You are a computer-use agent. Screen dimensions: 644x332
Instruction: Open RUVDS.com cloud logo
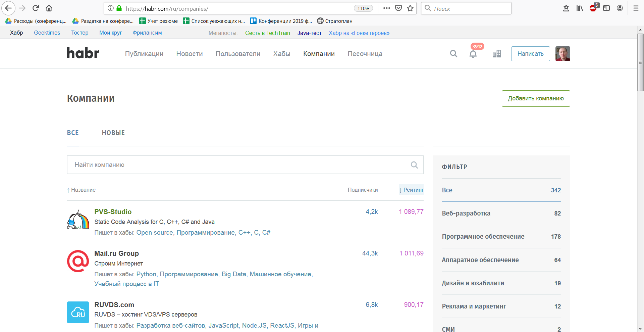click(78, 312)
